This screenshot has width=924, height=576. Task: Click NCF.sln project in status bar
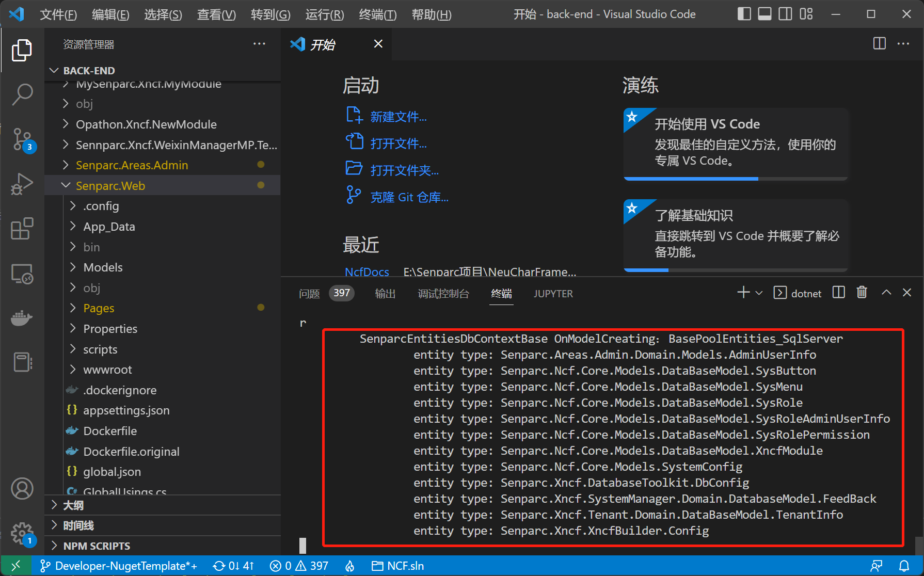point(397,566)
